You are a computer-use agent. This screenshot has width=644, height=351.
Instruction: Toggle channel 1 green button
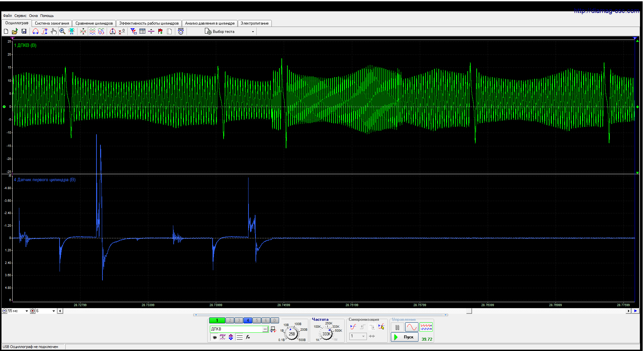point(217,320)
